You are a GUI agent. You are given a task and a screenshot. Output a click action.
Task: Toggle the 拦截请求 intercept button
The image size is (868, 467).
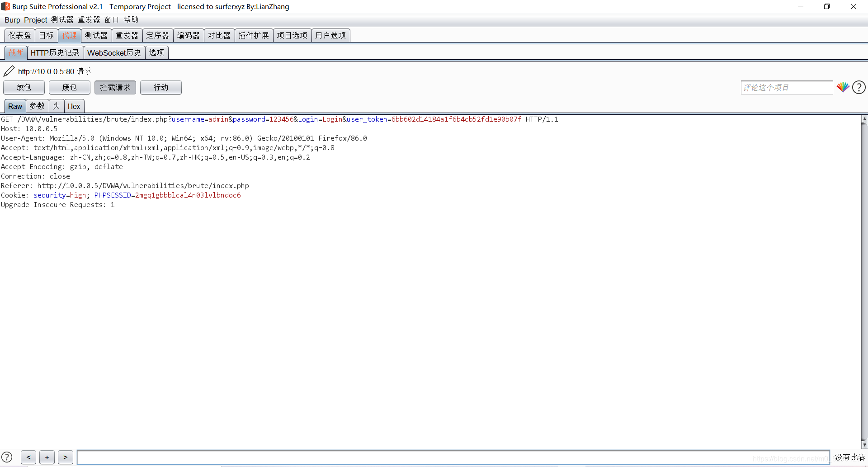tap(115, 87)
